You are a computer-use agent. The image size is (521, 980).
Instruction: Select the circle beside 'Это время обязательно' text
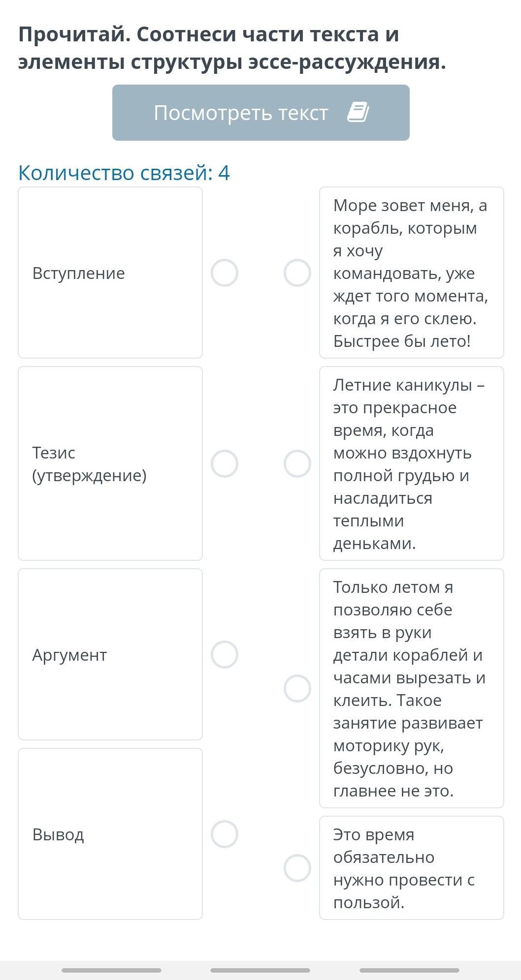297,868
